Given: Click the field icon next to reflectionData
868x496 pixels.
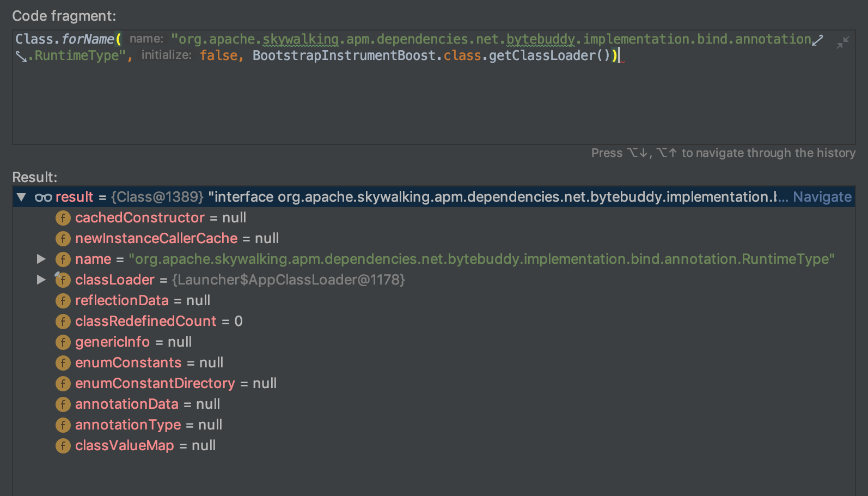Looking at the screenshot, I should (63, 300).
